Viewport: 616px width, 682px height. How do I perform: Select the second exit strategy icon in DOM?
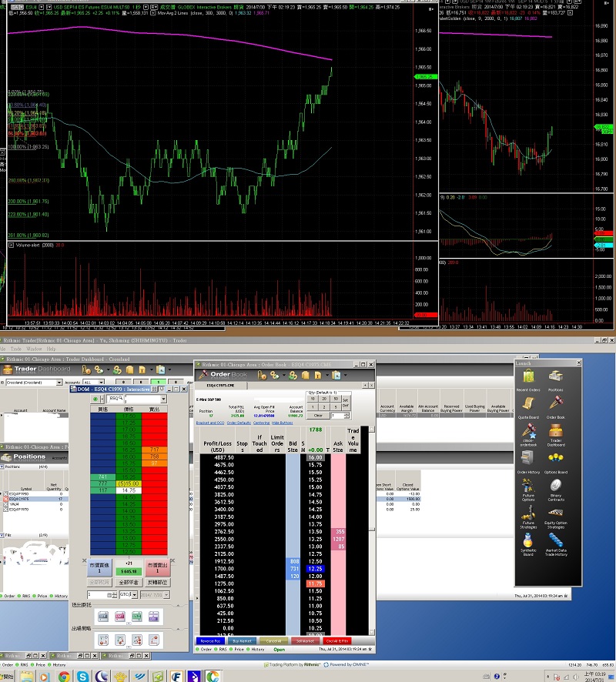[x=120, y=640]
